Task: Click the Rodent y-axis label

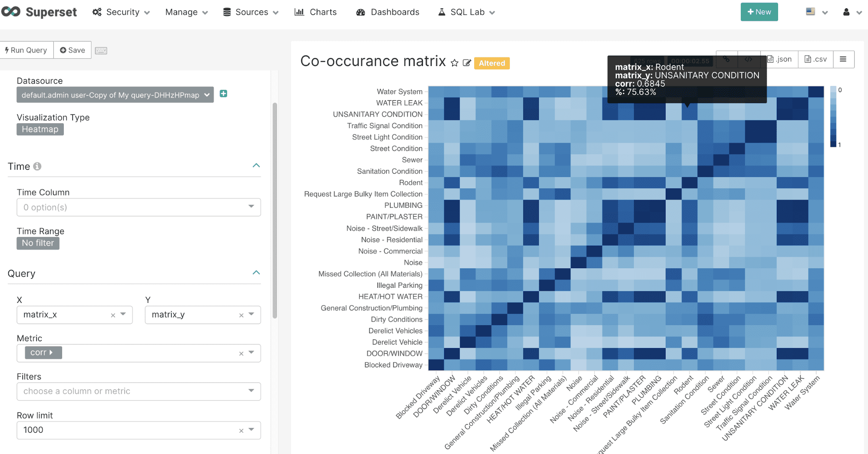Action: tap(411, 183)
